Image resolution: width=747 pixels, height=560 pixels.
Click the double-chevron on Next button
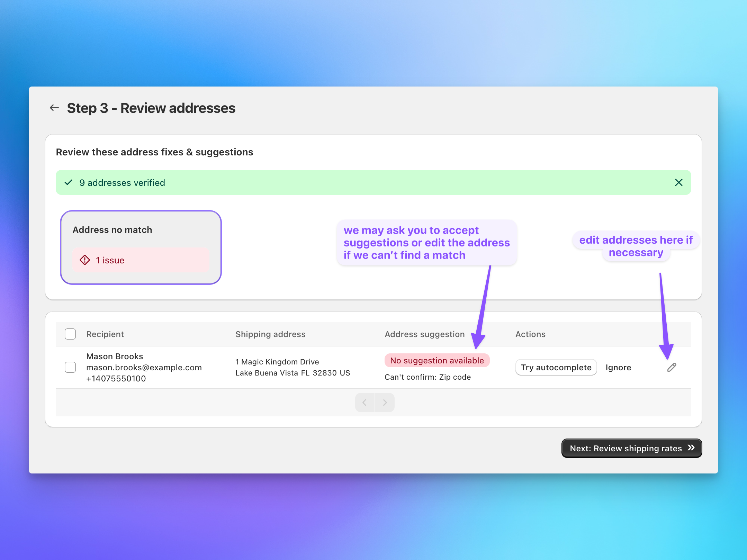click(691, 448)
